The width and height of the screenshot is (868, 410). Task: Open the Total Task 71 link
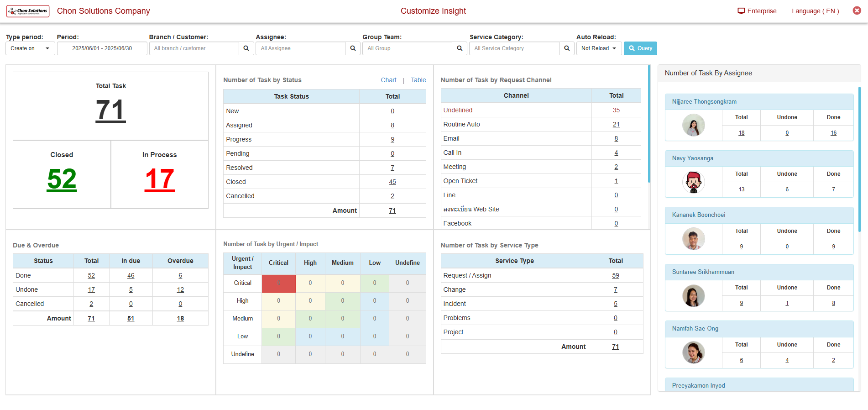110,110
